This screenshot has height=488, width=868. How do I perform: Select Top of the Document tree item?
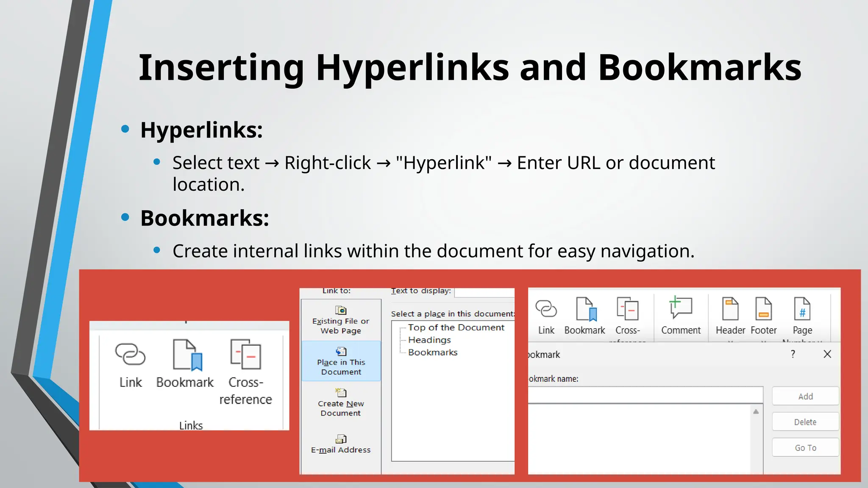456,327
